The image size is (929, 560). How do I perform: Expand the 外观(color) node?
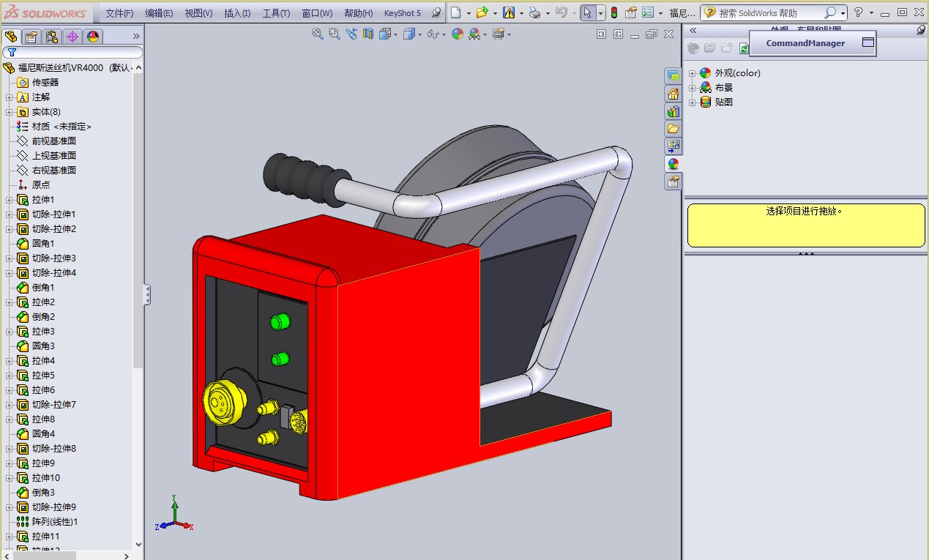pos(693,72)
